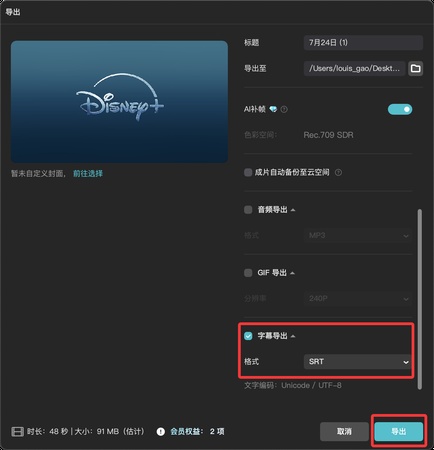Open the 240P resolution dropdown
This screenshot has width=434, height=450.
pos(357,298)
